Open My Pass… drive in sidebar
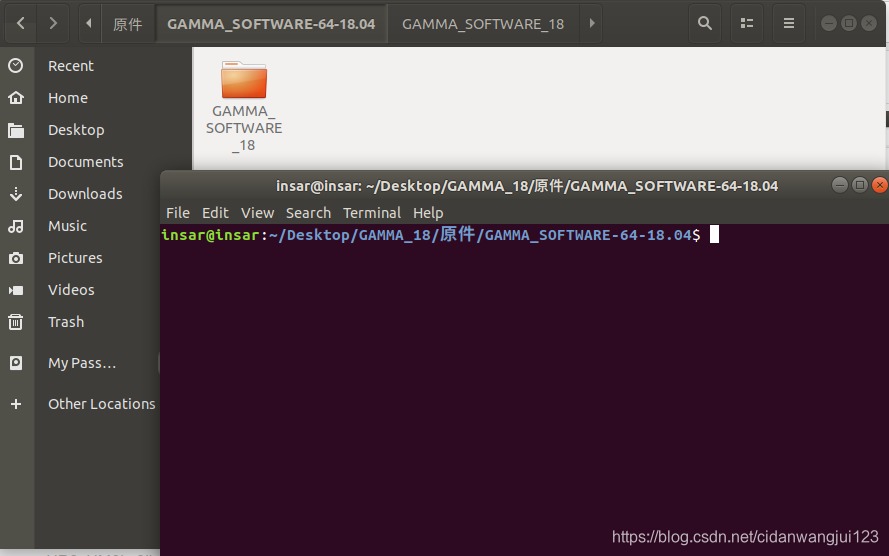 click(x=82, y=363)
